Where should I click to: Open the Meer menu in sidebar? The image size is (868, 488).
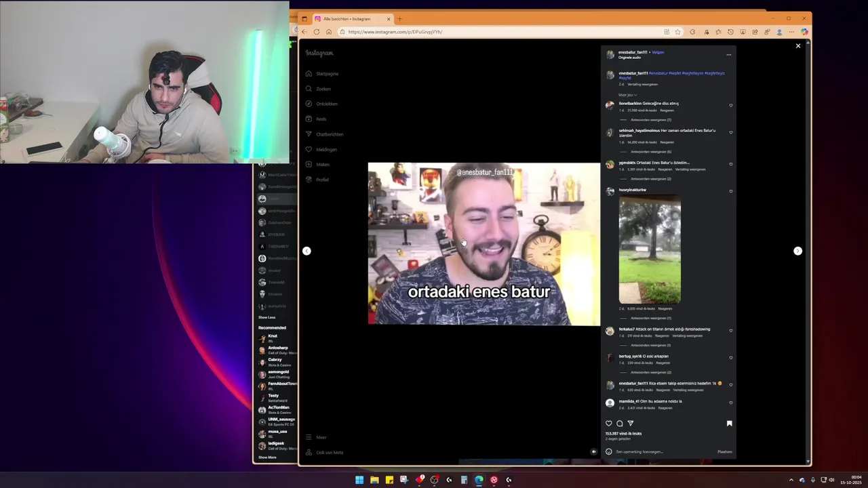316,437
